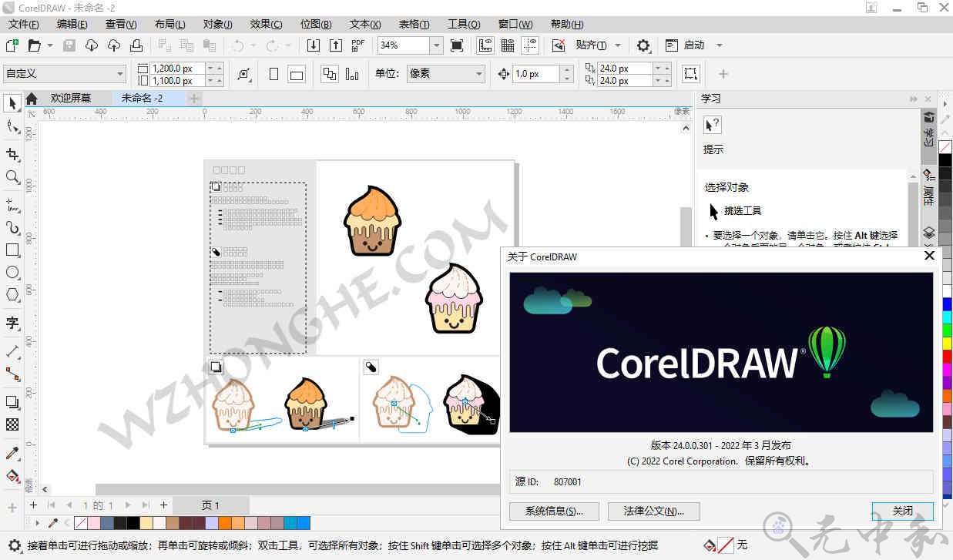Click the 系统信息 button in About dialog
The width and height of the screenshot is (953, 560).
[553, 511]
